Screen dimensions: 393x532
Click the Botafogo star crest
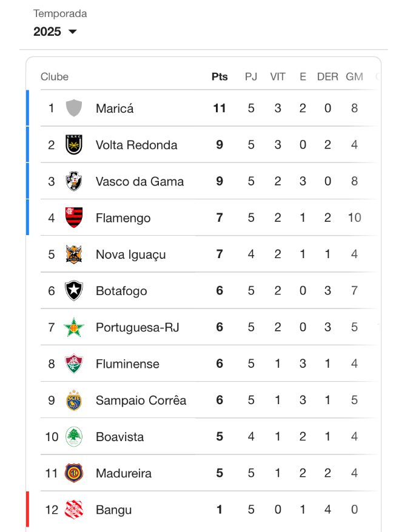point(74,291)
